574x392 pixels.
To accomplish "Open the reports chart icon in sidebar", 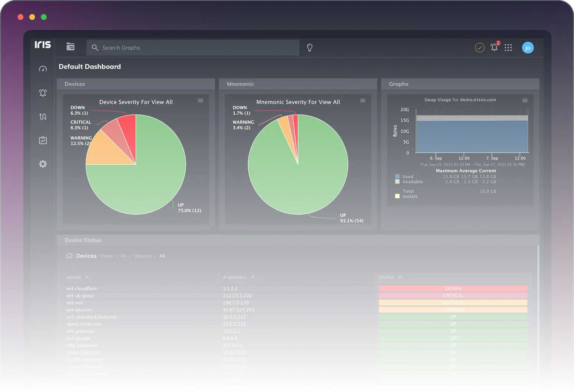I will click(43, 140).
